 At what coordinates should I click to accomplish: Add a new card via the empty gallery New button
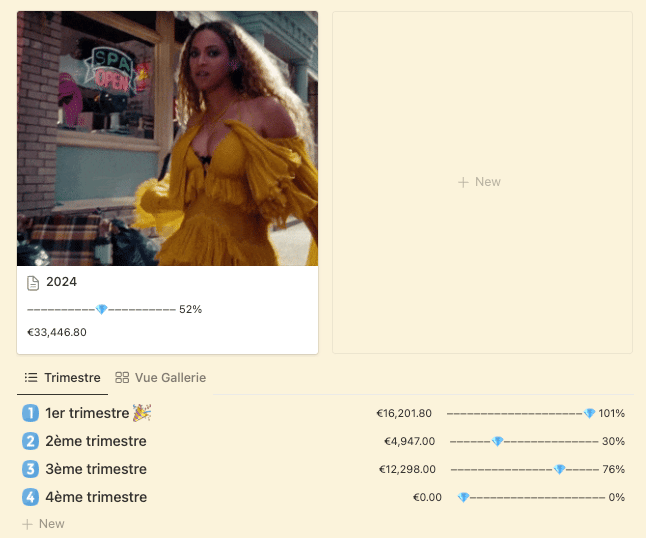coord(480,182)
